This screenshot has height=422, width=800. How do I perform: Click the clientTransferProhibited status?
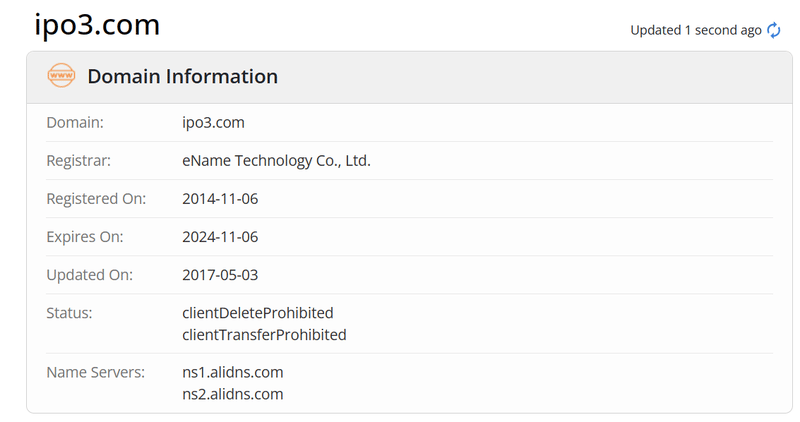264,335
